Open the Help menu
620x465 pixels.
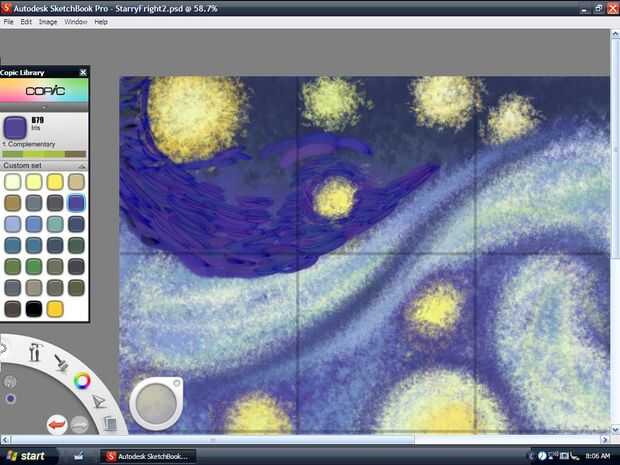point(101,22)
